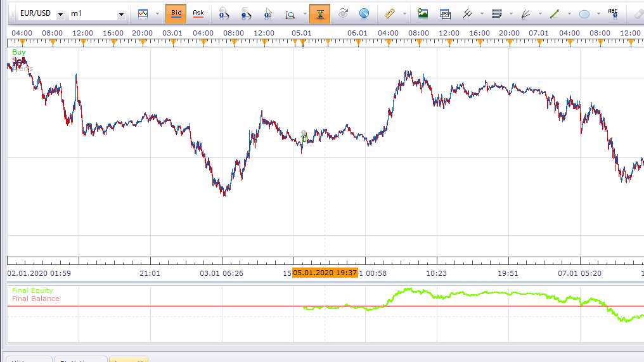
Task: Toggle the Ask price display
Action: click(x=198, y=13)
